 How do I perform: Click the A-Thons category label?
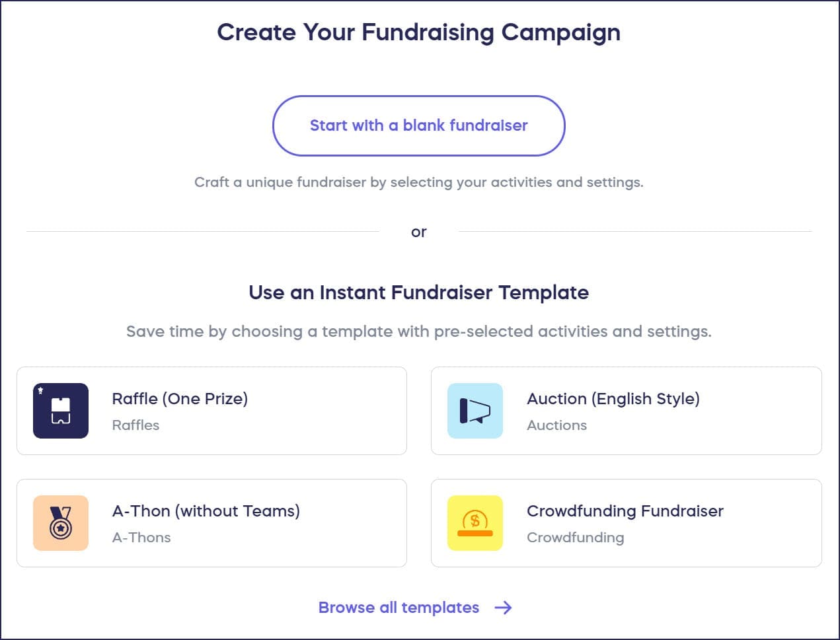click(141, 538)
